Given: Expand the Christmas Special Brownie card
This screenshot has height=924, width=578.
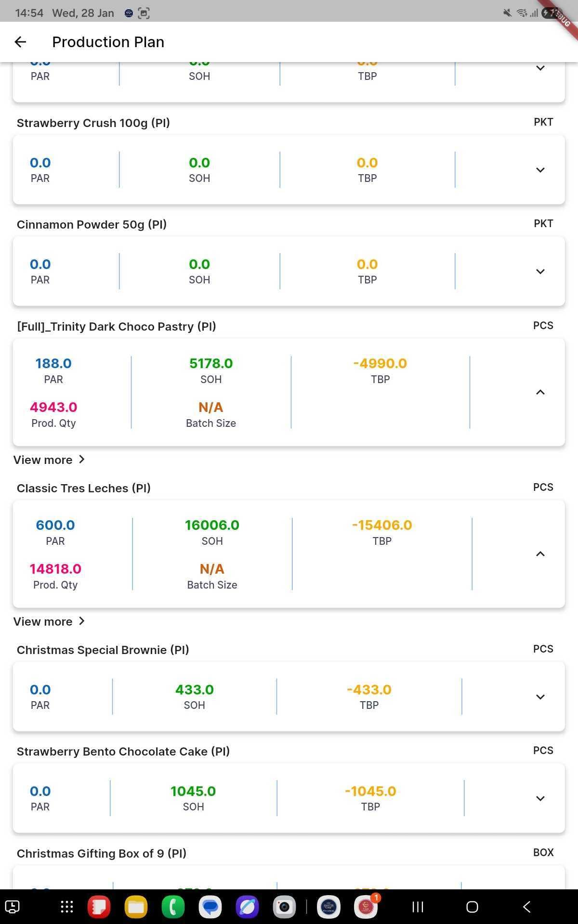Looking at the screenshot, I should click(x=540, y=697).
